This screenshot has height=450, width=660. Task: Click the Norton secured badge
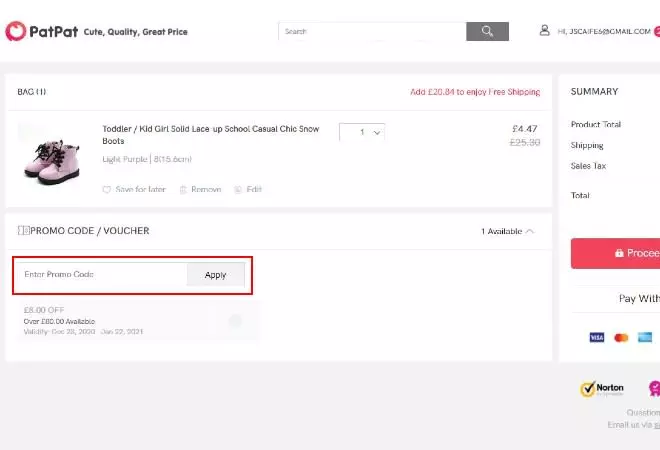click(602, 389)
